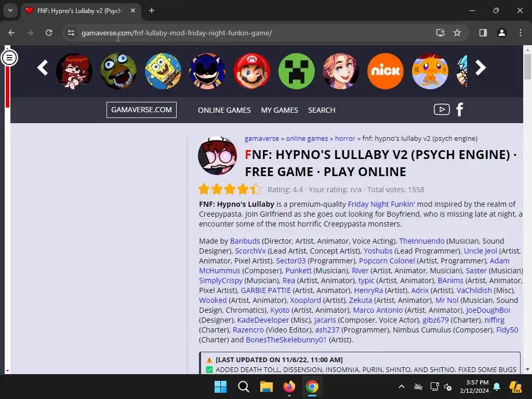Viewport: 532px width, 399px height.
Task: Open the KadeDeveloper creator link
Action: (263, 320)
